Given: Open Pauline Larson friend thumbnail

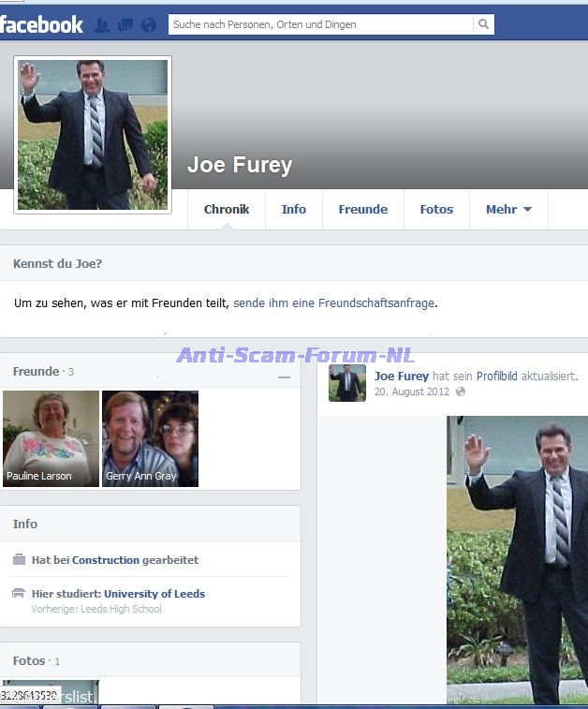Looking at the screenshot, I should [51, 438].
